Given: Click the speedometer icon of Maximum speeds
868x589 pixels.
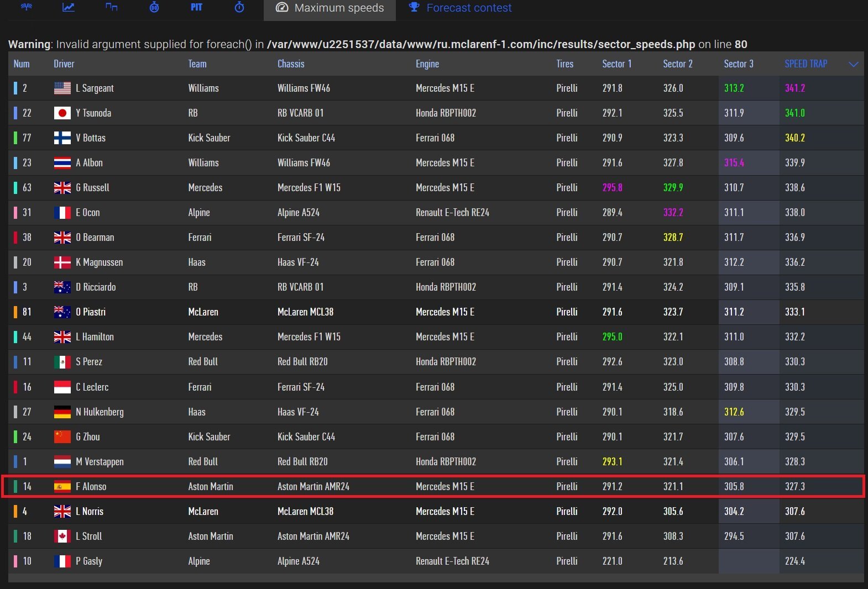Looking at the screenshot, I should coord(282,8).
